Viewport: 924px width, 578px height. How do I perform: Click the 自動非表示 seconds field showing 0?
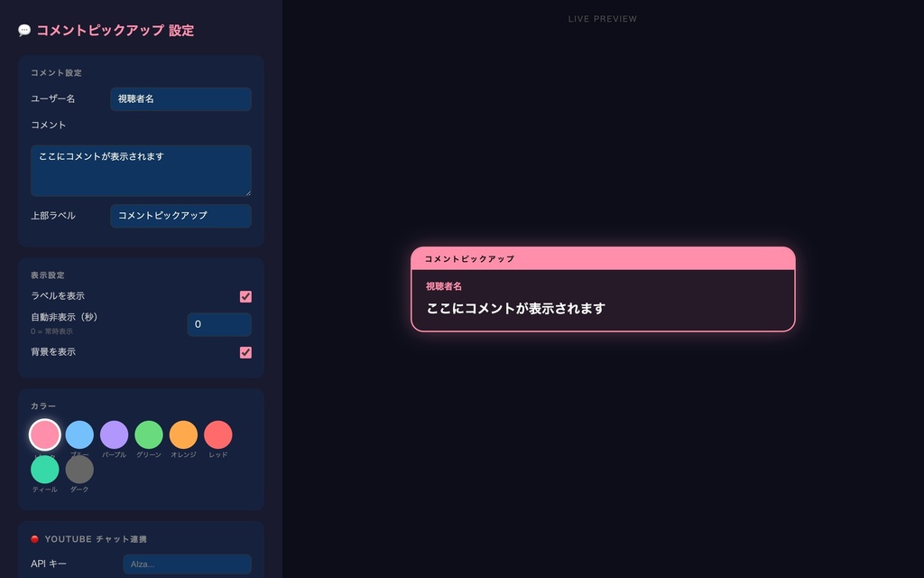[x=219, y=324]
